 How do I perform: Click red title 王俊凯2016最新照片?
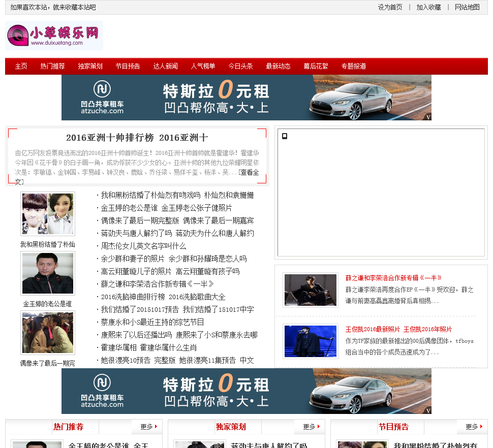(x=398, y=329)
